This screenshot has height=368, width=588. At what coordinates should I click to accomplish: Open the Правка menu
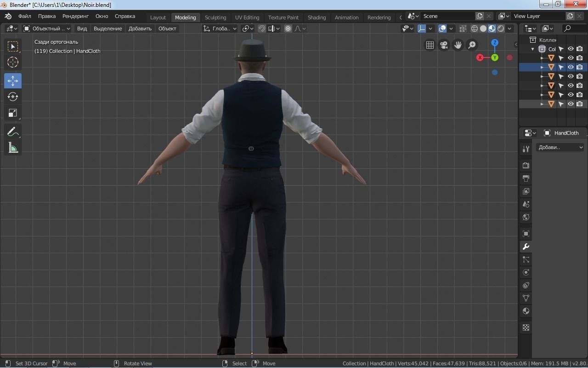coord(47,16)
